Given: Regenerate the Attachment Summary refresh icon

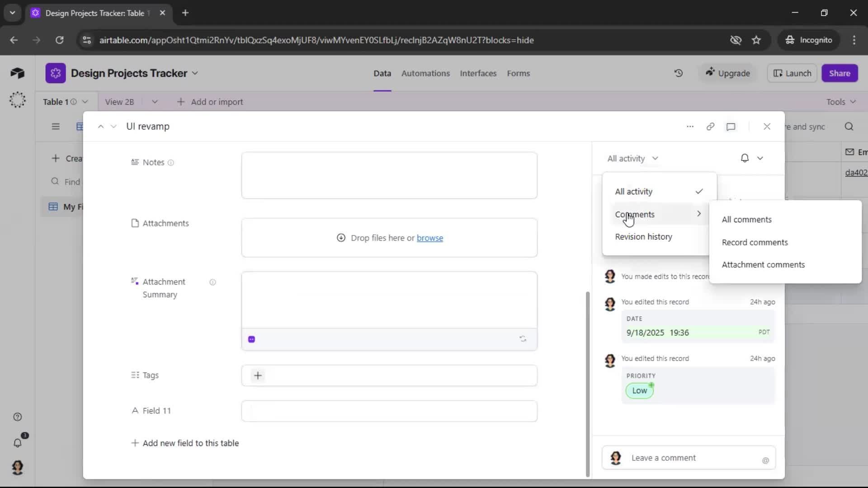Looking at the screenshot, I should click(523, 339).
